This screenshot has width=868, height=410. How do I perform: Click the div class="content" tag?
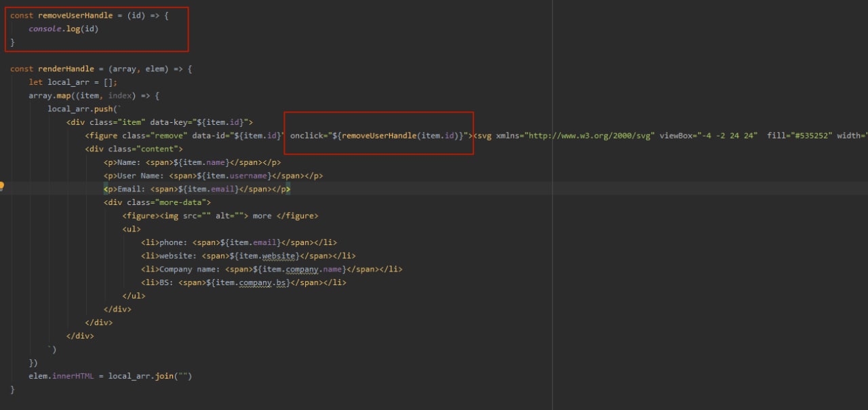(x=134, y=149)
